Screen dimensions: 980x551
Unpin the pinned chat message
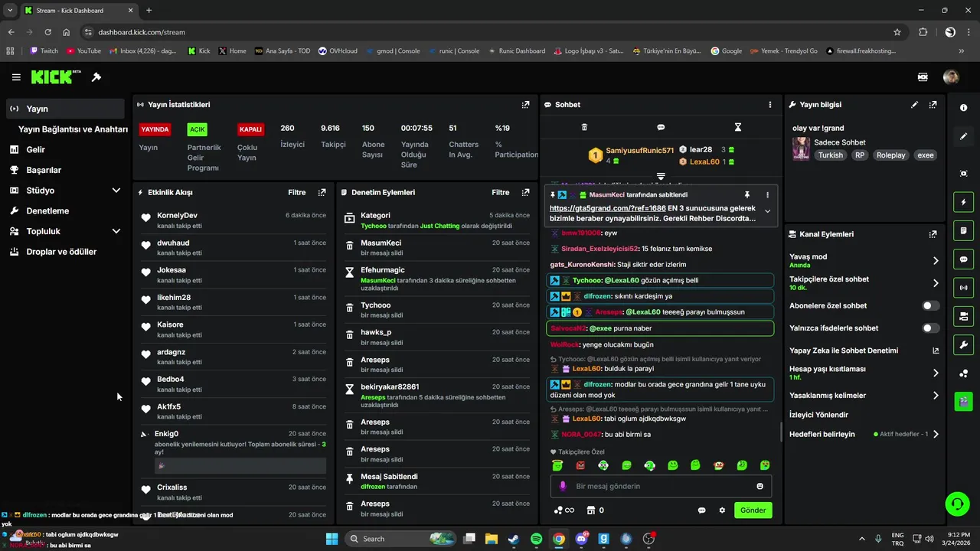click(x=747, y=195)
